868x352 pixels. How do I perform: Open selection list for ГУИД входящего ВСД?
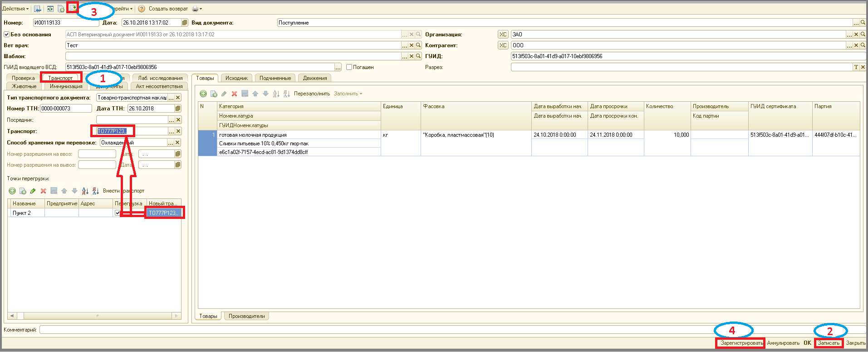(x=338, y=67)
